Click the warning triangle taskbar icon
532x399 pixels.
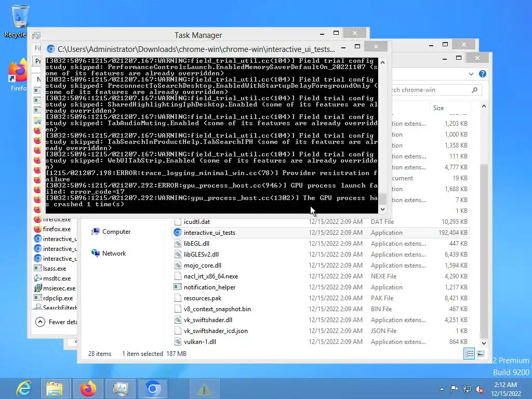[204, 389]
